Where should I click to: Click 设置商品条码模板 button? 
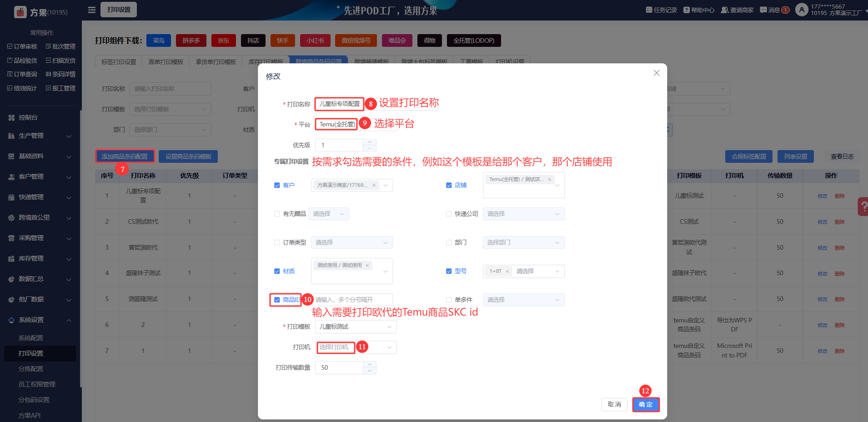(x=188, y=156)
